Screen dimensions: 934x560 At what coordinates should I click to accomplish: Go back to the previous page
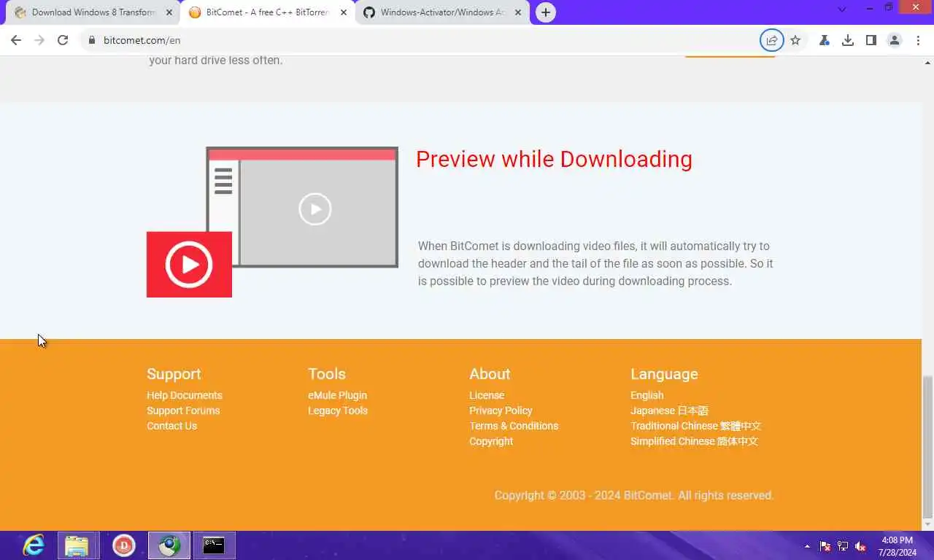(16, 40)
